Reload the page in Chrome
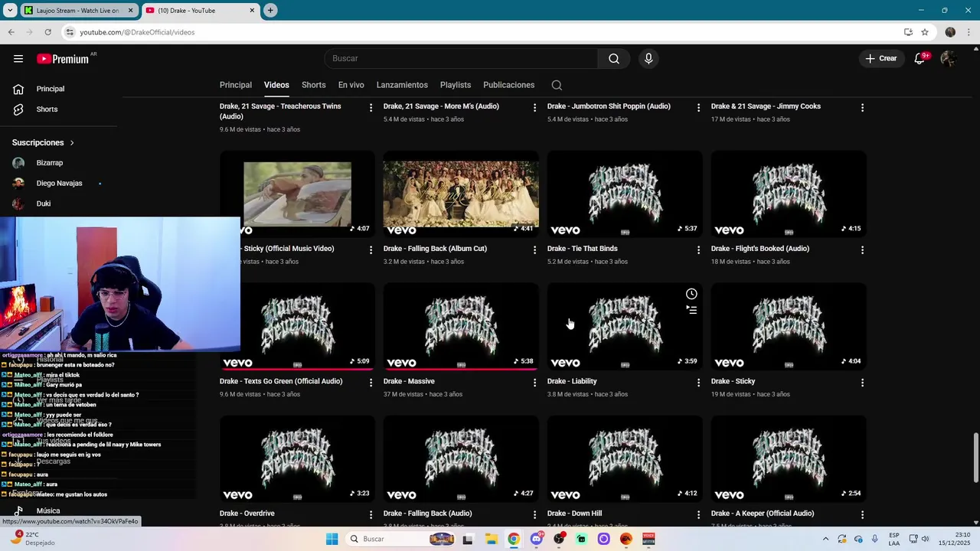The width and height of the screenshot is (980, 551). (x=47, y=32)
